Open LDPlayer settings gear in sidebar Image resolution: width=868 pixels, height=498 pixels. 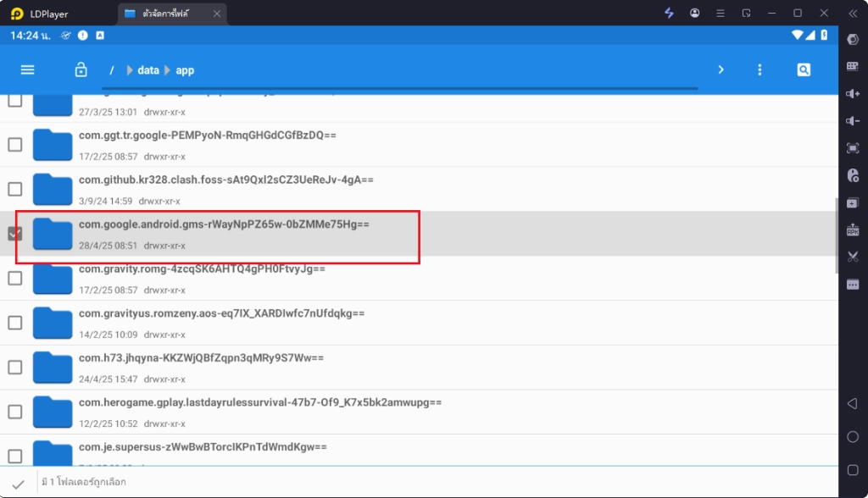853,39
